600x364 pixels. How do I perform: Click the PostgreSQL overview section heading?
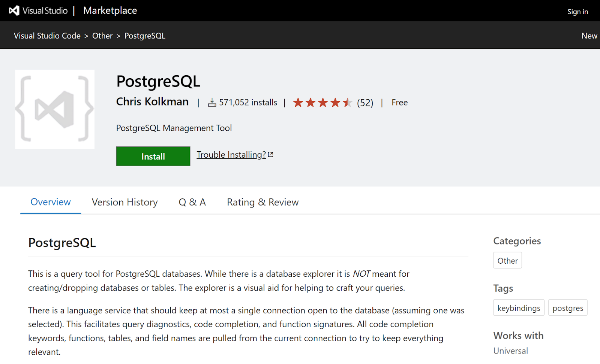[x=62, y=243]
